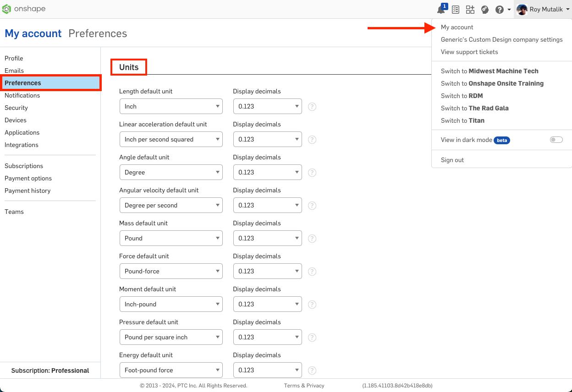This screenshot has width=572, height=392.
Task: Open the Learning Center head icon
Action: [x=485, y=10]
